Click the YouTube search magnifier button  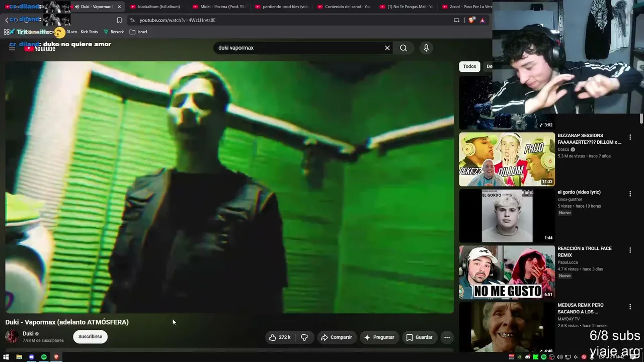pyautogui.click(x=404, y=48)
